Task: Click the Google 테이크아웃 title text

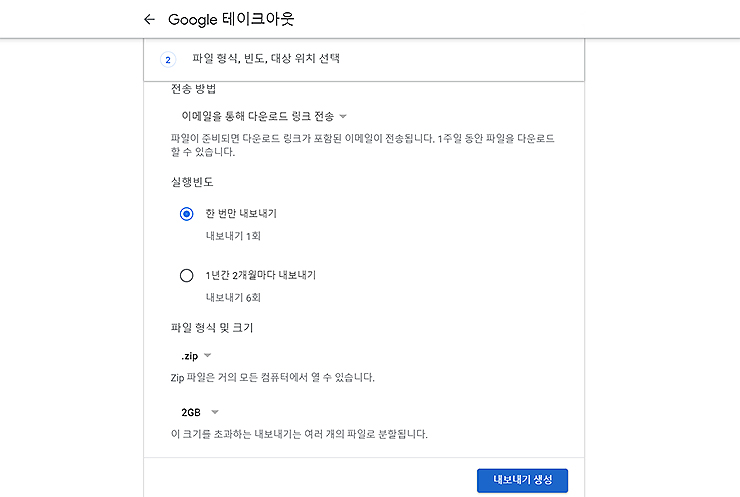Action: point(231,19)
